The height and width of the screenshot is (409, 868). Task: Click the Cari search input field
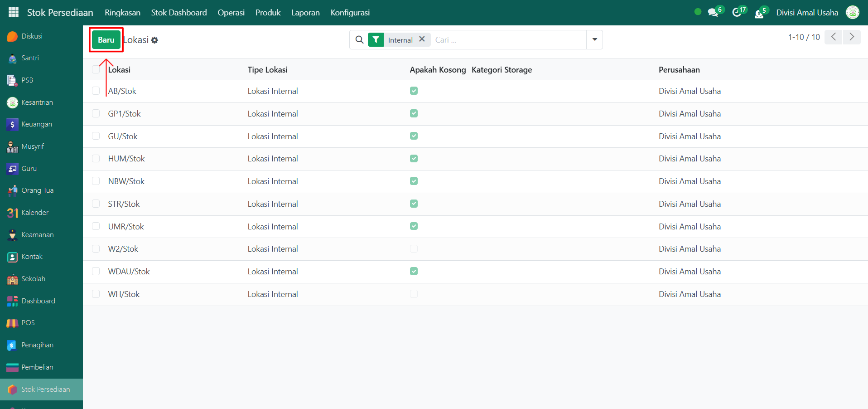pyautogui.click(x=507, y=40)
